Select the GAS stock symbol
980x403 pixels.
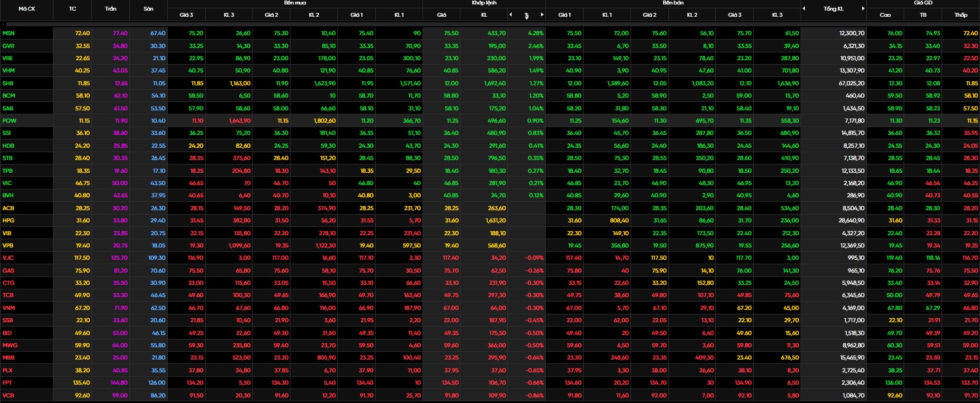[x=8, y=270]
